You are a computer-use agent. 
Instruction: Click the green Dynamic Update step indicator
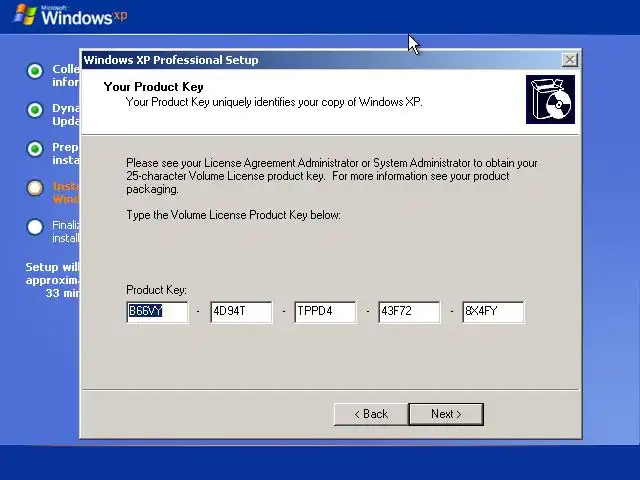coord(35,110)
